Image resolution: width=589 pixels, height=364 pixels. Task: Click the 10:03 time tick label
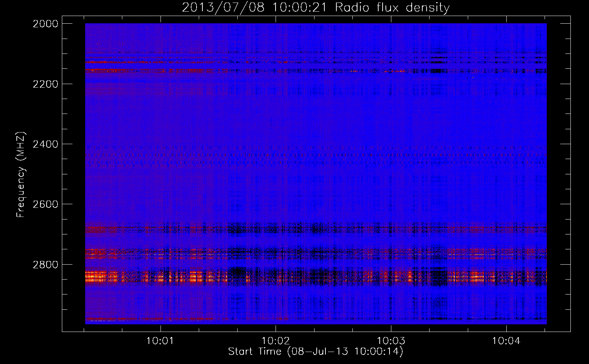(391, 341)
